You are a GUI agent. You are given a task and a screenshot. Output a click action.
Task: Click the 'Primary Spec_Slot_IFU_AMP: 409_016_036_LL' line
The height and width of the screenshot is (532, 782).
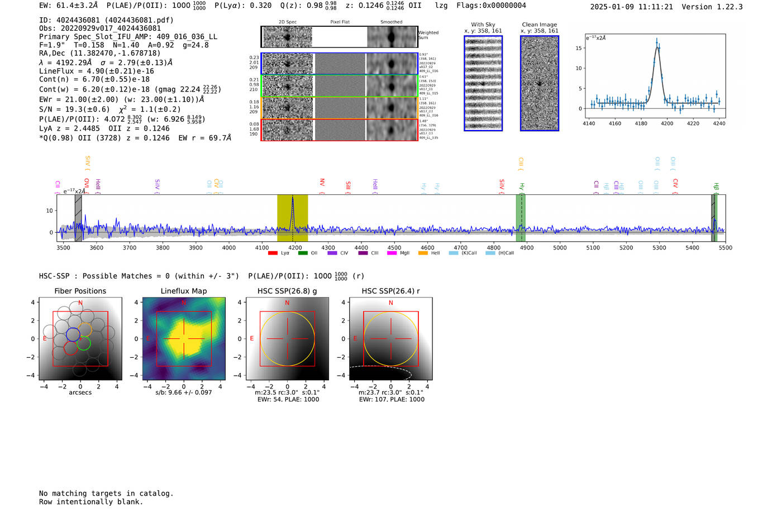(128, 37)
